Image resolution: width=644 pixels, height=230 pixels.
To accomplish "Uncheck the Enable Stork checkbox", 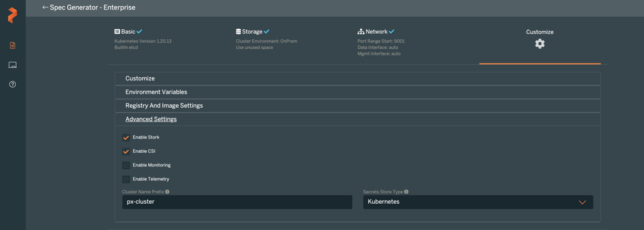I will click(126, 137).
